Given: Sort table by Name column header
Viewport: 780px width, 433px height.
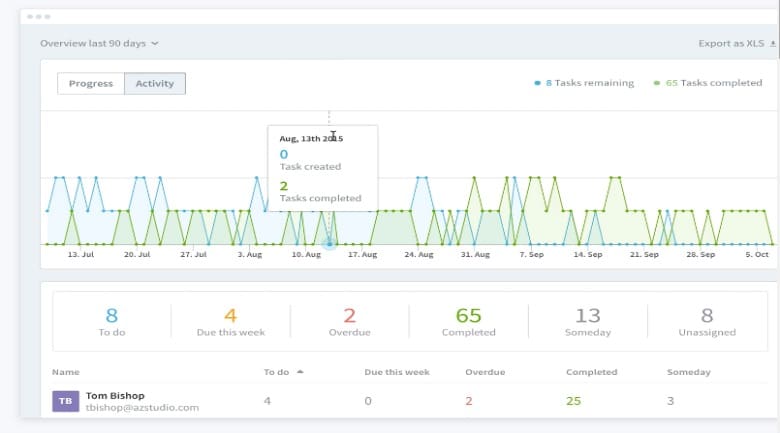Looking at the screenshot, I should pyautogui.click(x=66, y=372).
